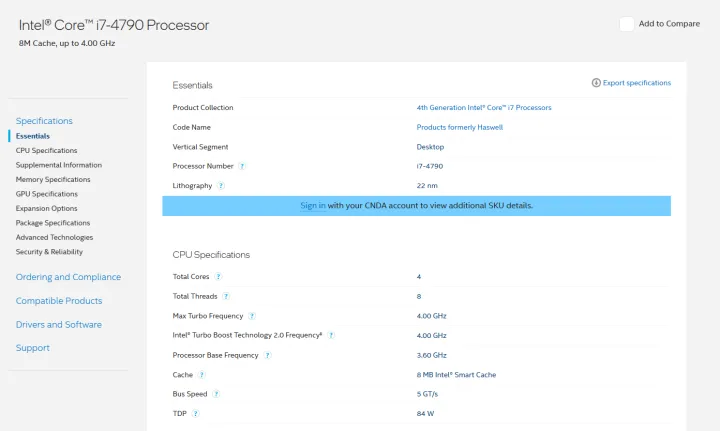Show the Total Cores info tooltip icon
Viewport: 720px width, 431px height.
pyautogui.click(x=218, y=276)
